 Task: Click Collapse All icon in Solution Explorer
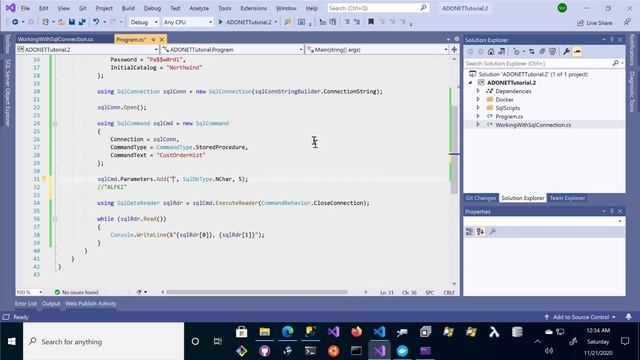542,51
